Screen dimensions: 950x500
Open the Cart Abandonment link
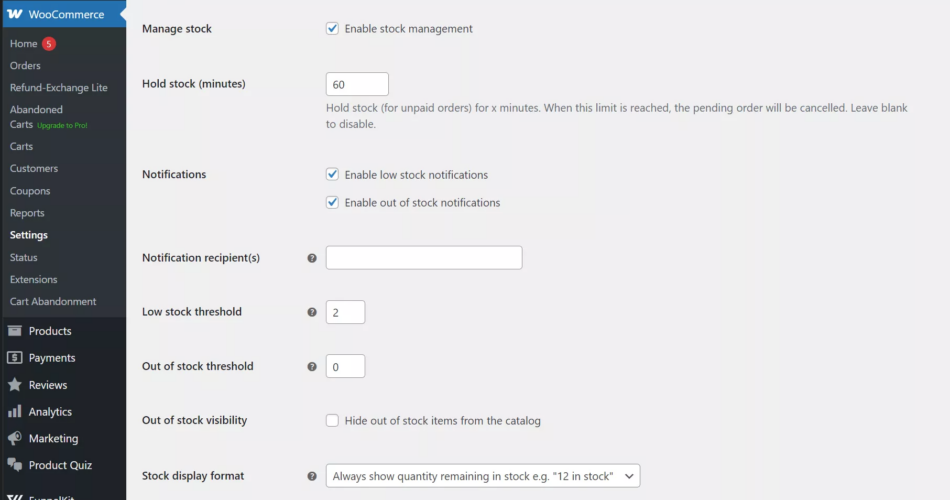click(x=53, y=302)
